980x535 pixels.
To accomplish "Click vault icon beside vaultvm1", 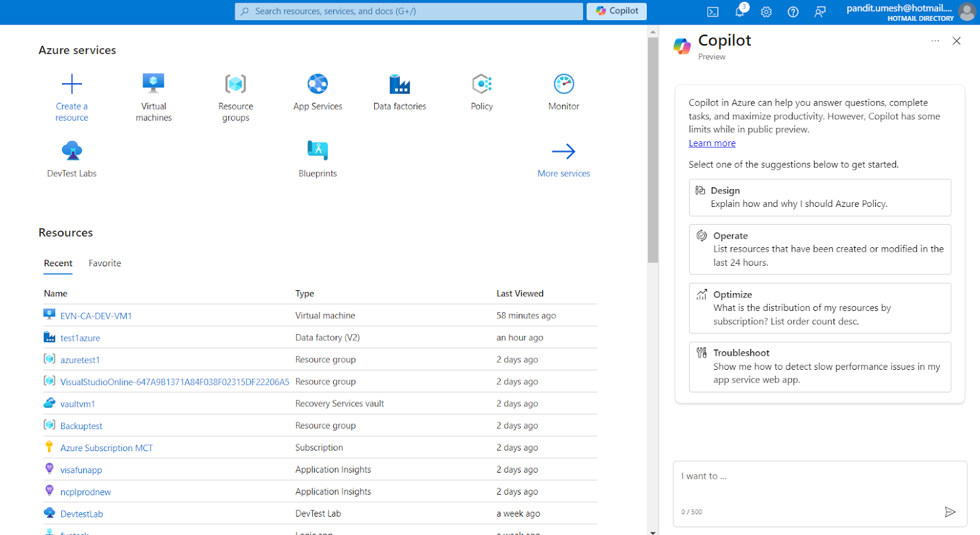I will 50,403.
